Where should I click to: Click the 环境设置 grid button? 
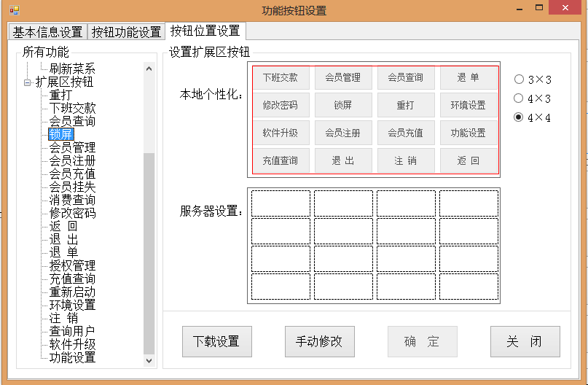[x=469, y=106]
